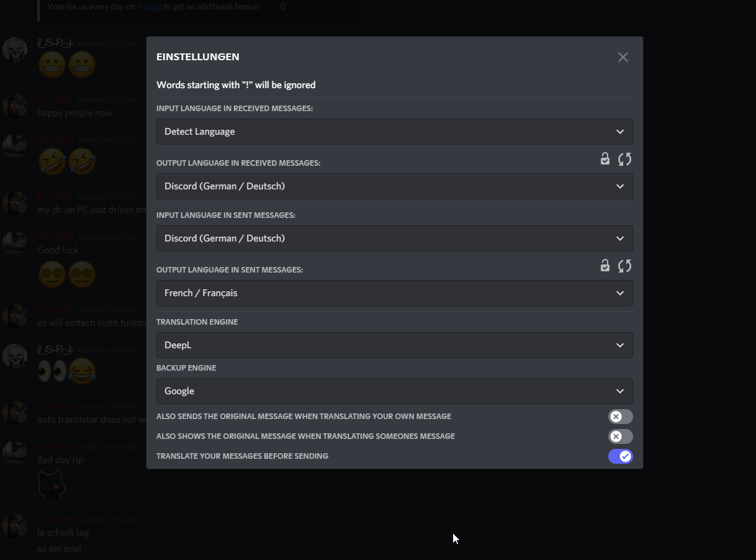
Task: Click the skull avatar beside the US-P name
Action: pyautogui.click(x=16, y=49)
